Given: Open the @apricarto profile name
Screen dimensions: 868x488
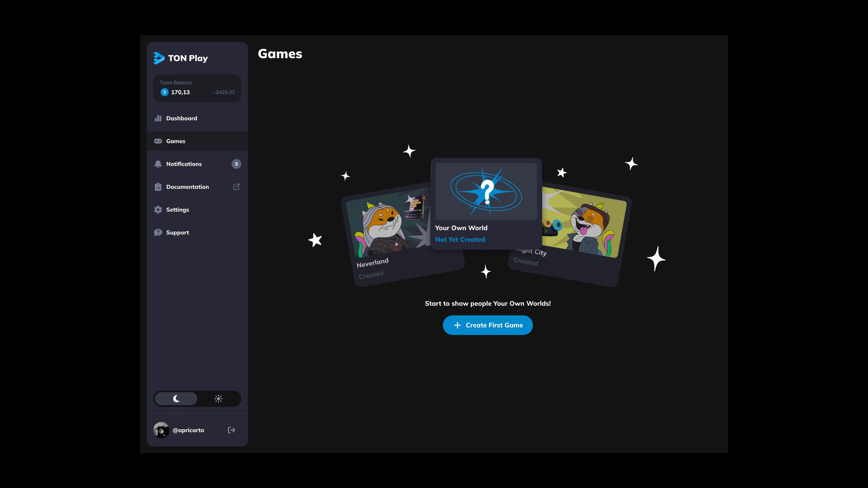Looking at the screenshot, I should tap(188, 430).
